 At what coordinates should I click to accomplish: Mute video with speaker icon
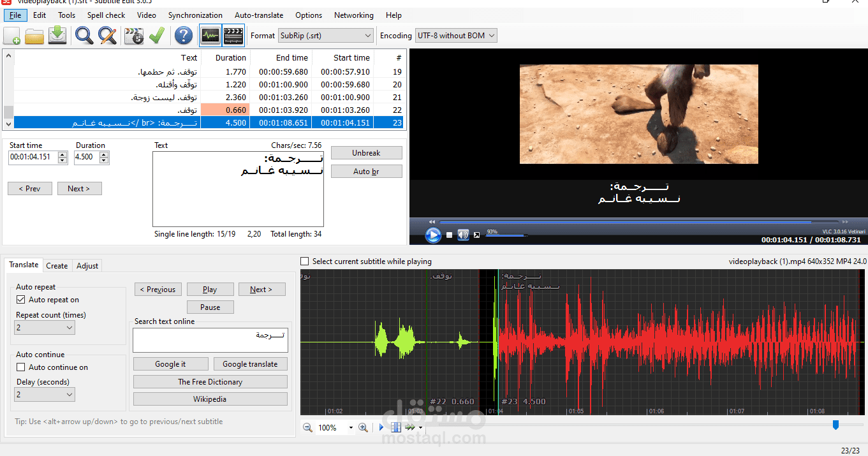[463, 235]
